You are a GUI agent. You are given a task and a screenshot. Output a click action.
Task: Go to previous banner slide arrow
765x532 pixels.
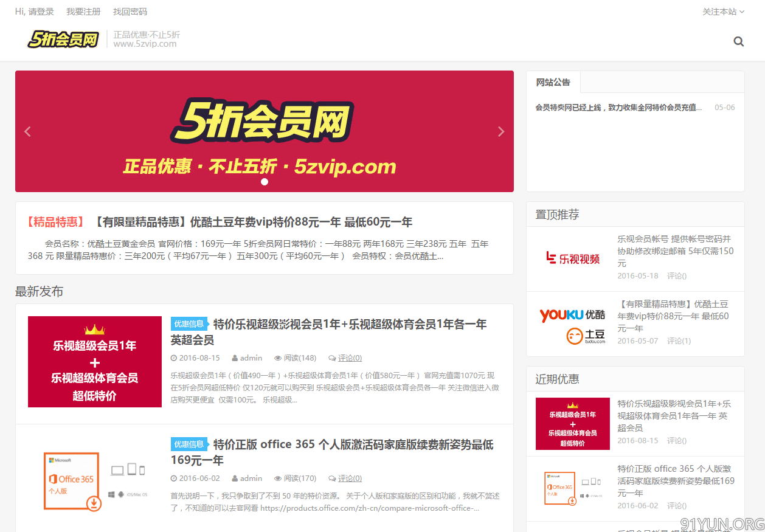click(27, 131)
